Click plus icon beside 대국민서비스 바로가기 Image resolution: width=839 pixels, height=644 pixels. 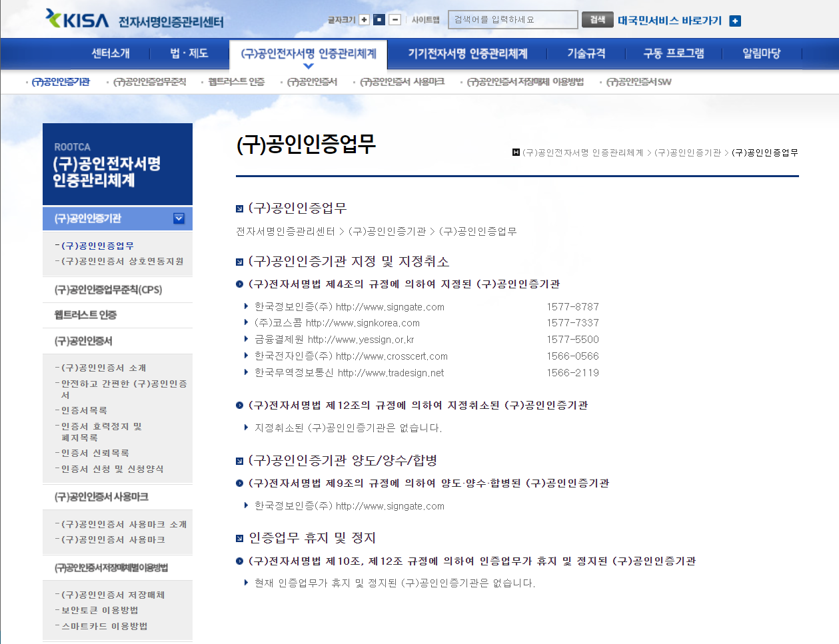(735, 21)
